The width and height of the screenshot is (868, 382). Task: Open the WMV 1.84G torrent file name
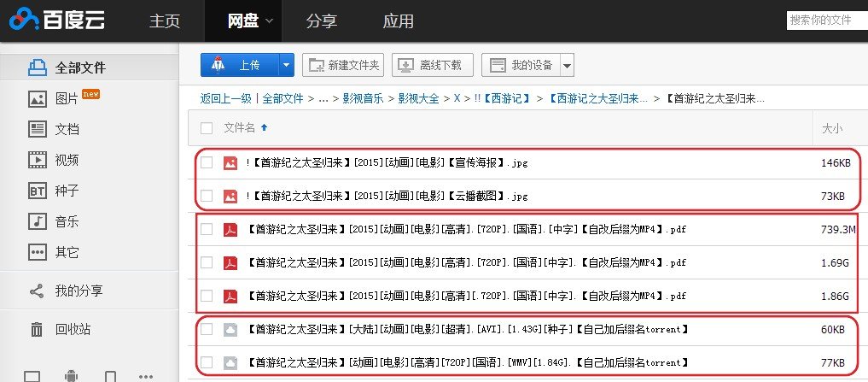coord(468,363)
